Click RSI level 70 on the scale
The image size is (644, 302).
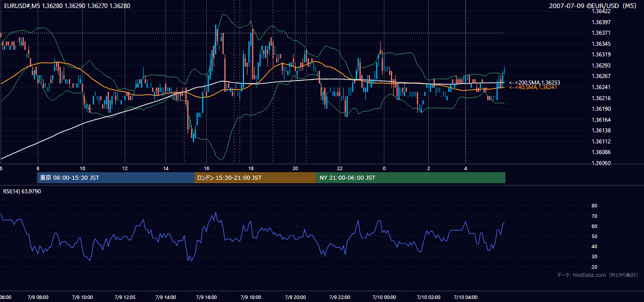(x=594, y=216)
